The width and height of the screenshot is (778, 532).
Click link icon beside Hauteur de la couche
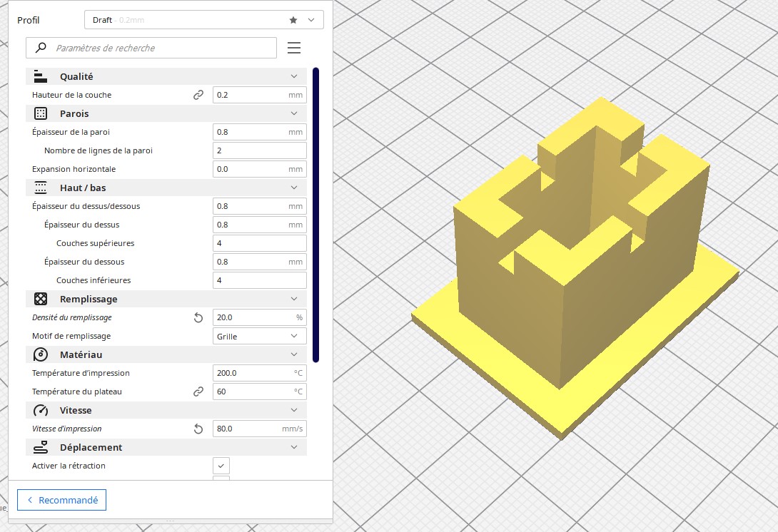point(198,95)
